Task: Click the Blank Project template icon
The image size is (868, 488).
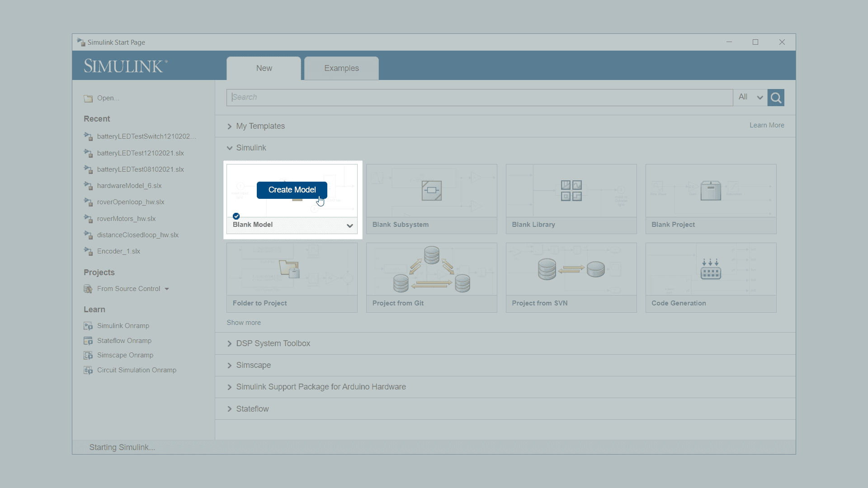Action: [x=710, y=190]
